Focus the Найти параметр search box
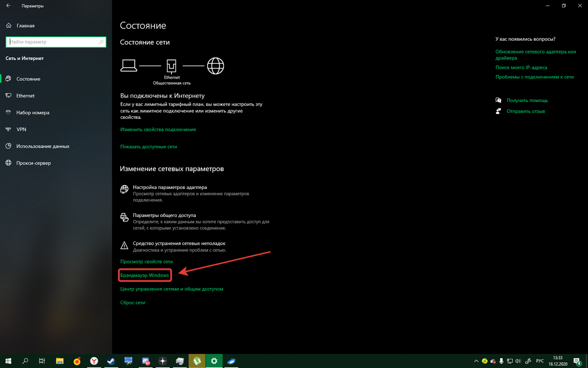 point(55,42)
